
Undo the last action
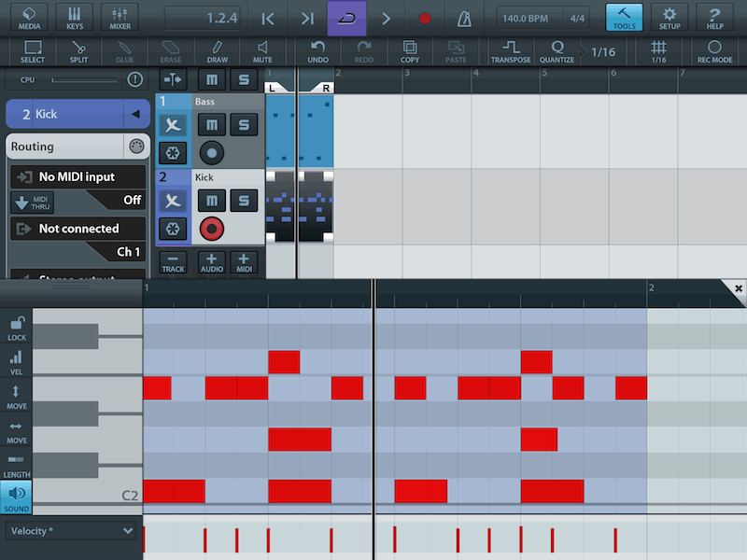click(x=317, y=51)
